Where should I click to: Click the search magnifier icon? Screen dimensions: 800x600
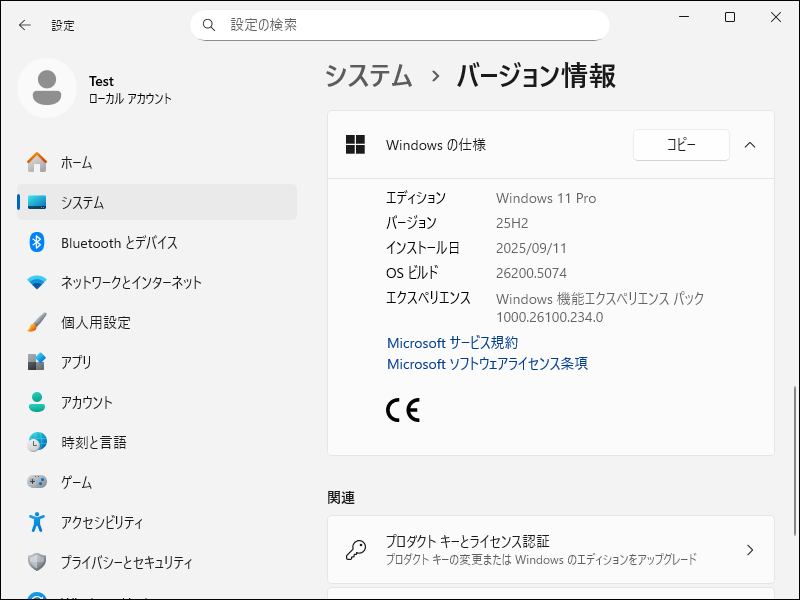(209, 24)
